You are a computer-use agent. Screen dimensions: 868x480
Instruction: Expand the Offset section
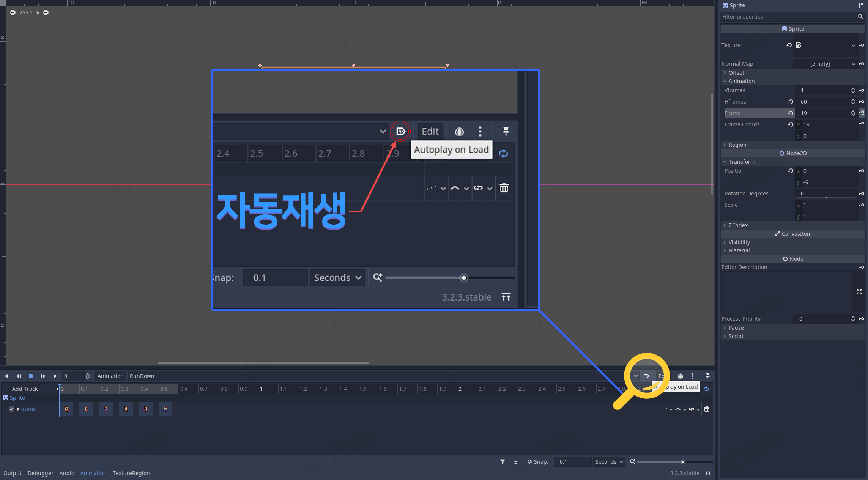pyautogui.click(x=736, y=73)
